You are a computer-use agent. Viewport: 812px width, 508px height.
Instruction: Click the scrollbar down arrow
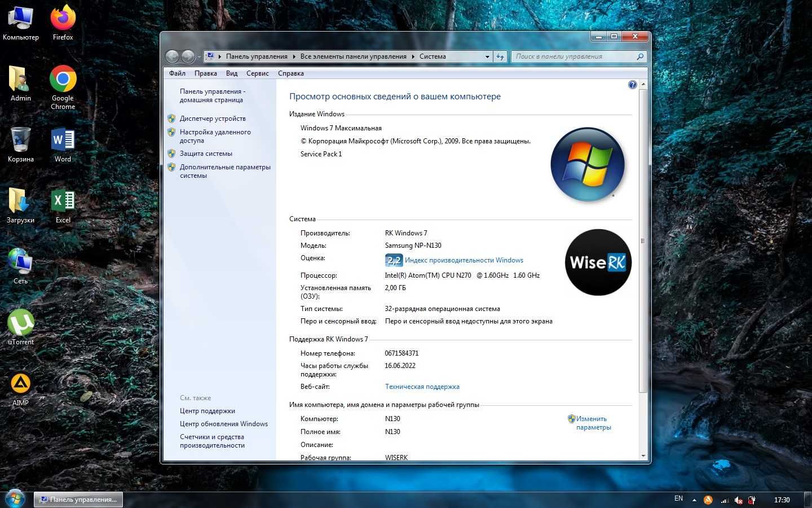[643, 456]
